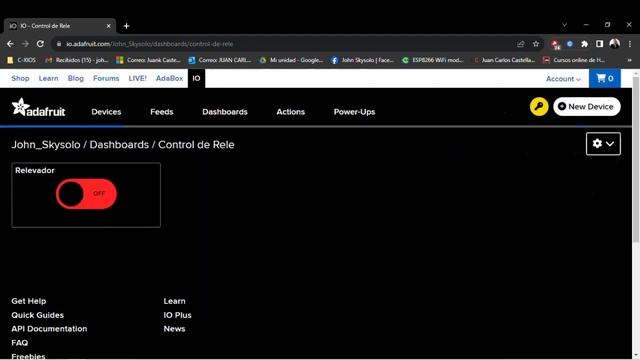Viewport: 640px width, 360px height.
Task: Click the page vertical scrollbar
Action: pyautogui.click(x=636, y=160)
